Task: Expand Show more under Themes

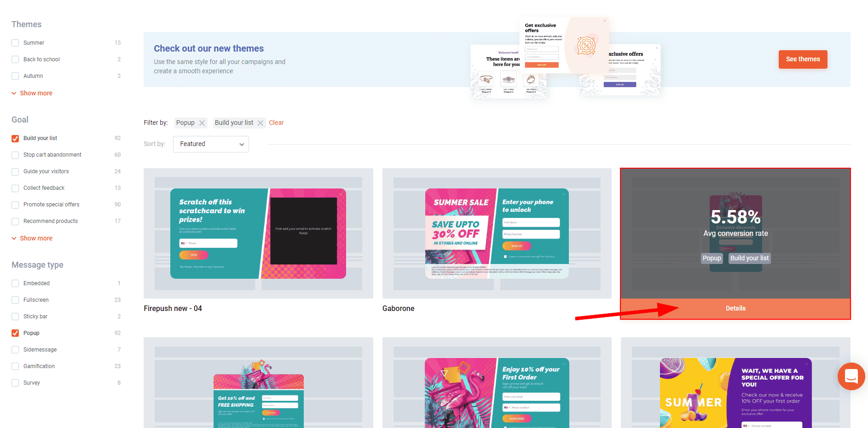Action: (x=35, y=93)
